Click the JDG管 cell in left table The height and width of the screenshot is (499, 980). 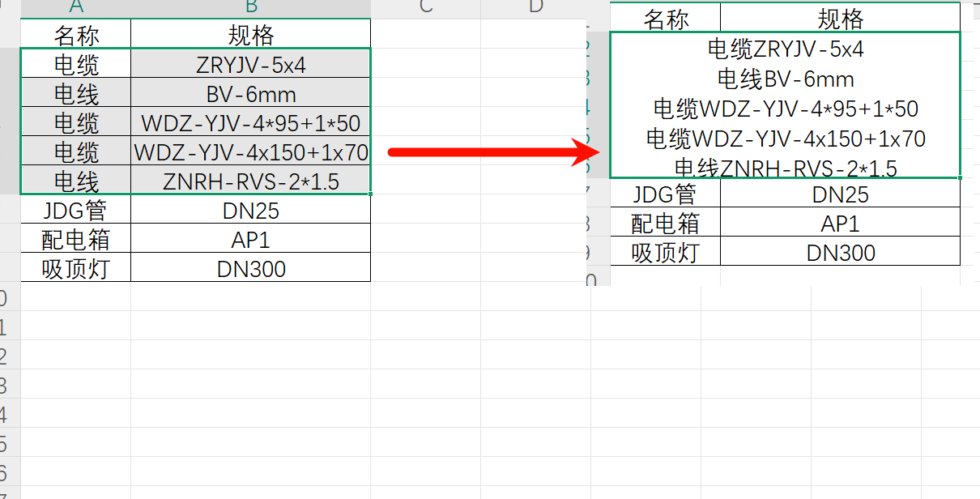[x=76, y=210]
